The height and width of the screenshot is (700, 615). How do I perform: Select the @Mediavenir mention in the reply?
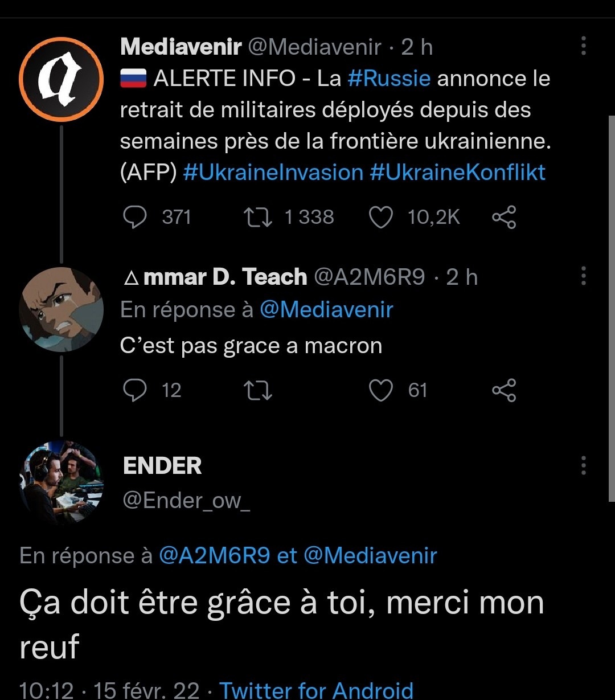click(x=327, y=309)
